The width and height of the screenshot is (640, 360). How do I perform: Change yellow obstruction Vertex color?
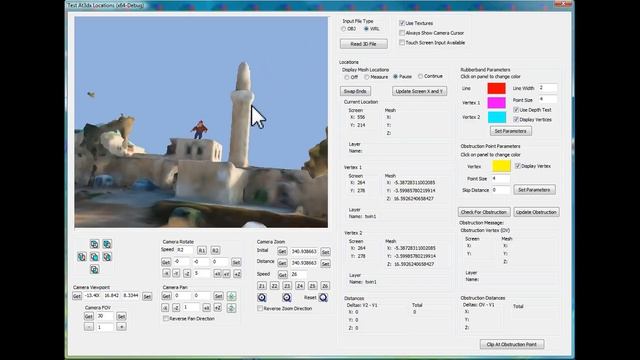tap(501, 166)
